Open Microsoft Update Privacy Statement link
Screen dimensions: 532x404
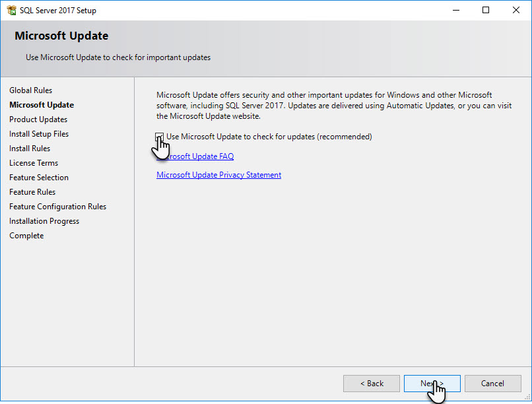click(x=219, y=175)
